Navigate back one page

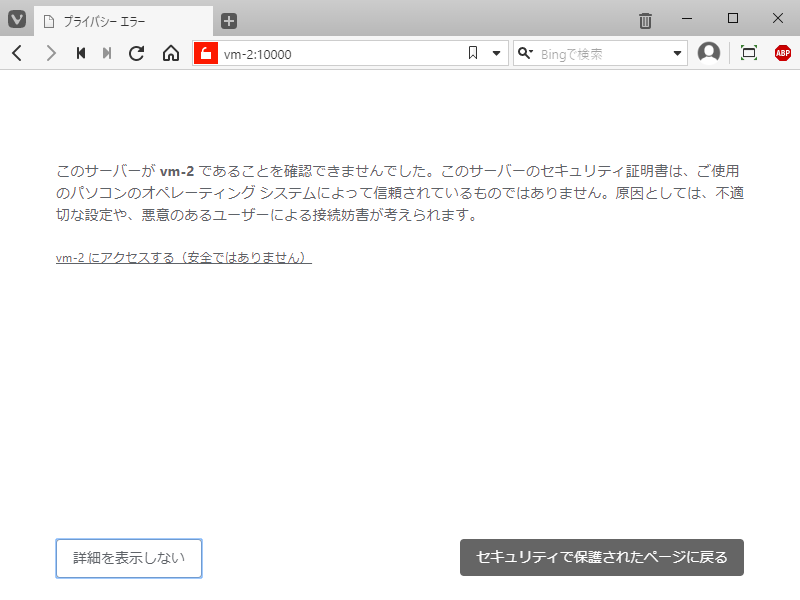click(16, 53)
